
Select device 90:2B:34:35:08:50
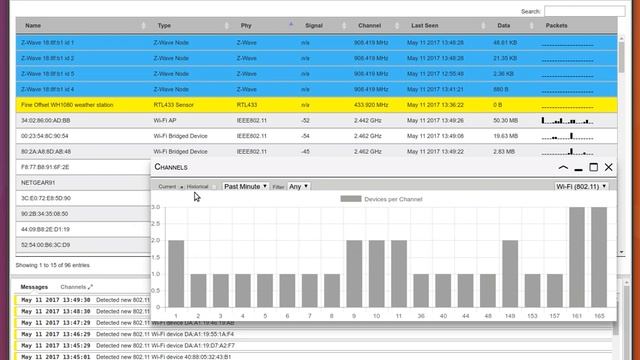coord(83,213)
